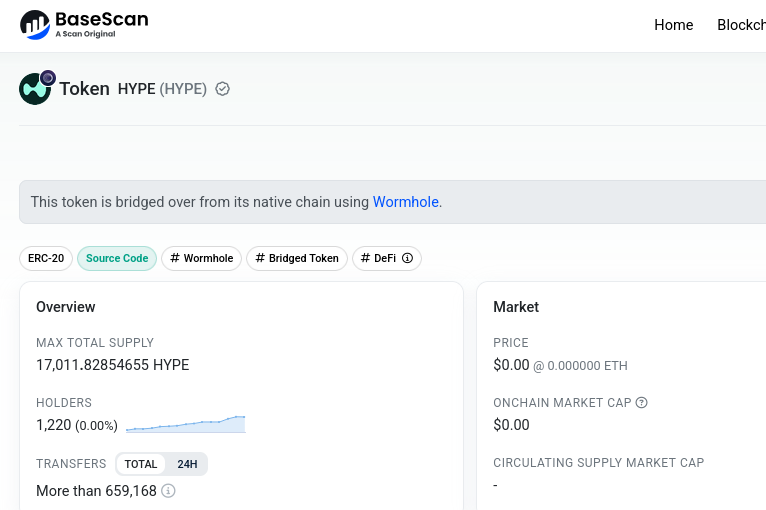Open the Blockchain menu
766x510 pixels.
[741, 25]
